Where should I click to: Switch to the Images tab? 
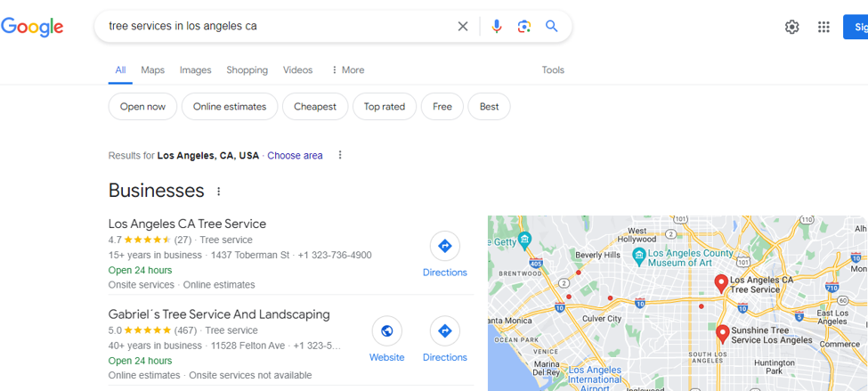pyautogui.click(x=195, y=69)
